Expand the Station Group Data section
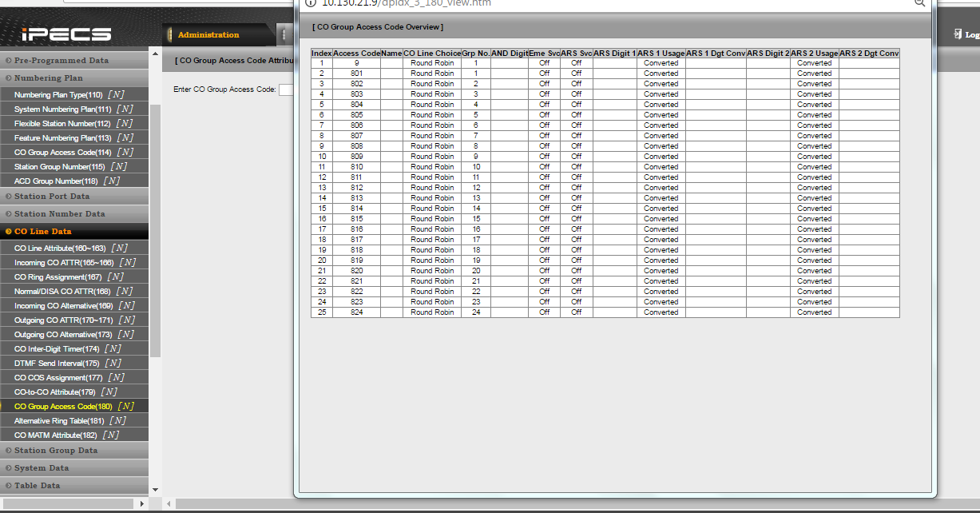The width and height of the screenshot is (980, 513). (x=55, y=451)
